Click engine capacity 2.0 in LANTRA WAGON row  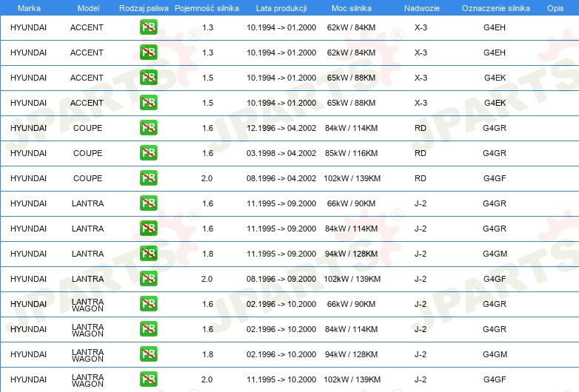click(207, 379)
